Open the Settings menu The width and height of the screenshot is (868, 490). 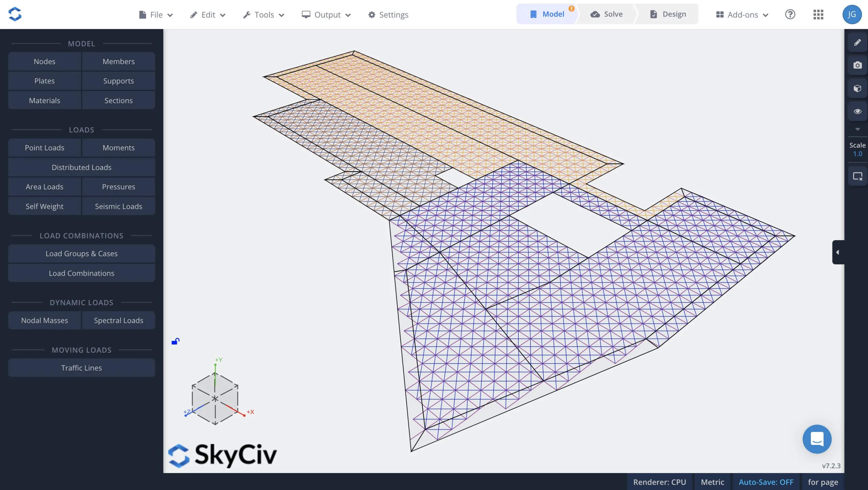388,15
